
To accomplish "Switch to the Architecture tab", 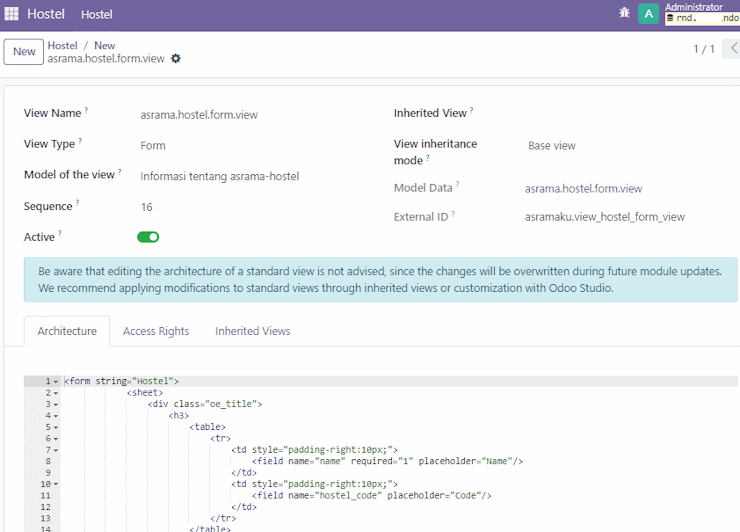I will point(67,331).
